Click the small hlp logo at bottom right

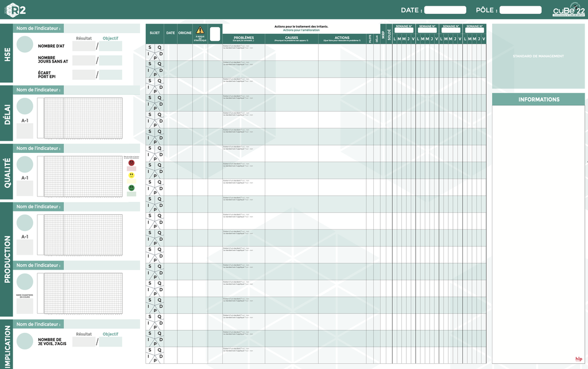(579, 359)
